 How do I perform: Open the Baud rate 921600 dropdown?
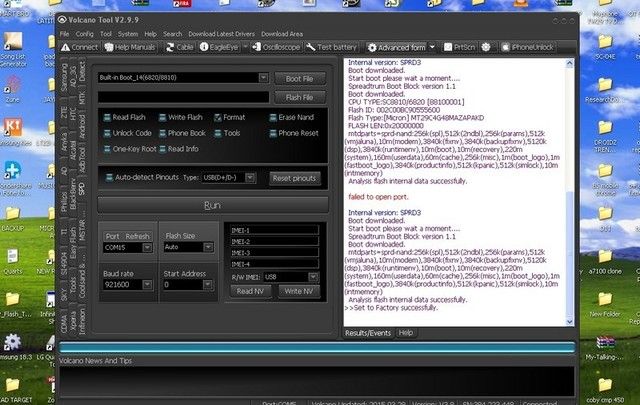click(x=147, y=285)
